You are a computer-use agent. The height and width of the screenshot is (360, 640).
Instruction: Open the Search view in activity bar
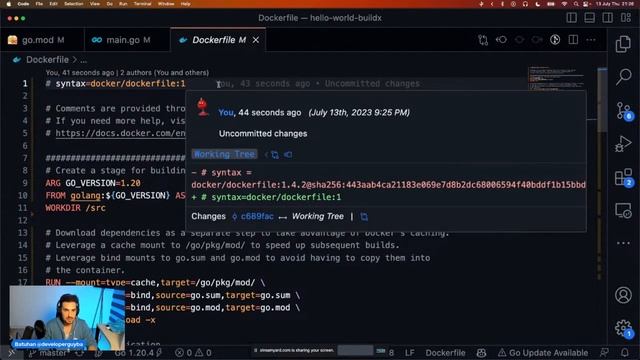[623, 77]
